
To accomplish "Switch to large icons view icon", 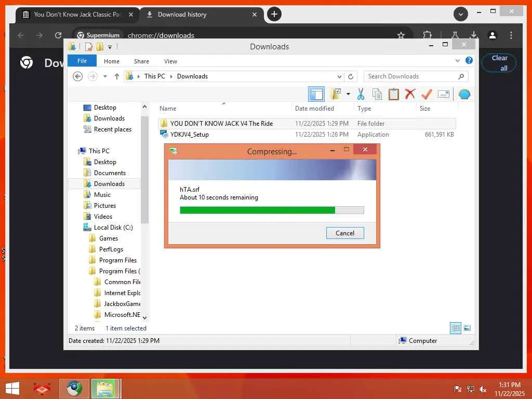I will (x=467, y=328).
